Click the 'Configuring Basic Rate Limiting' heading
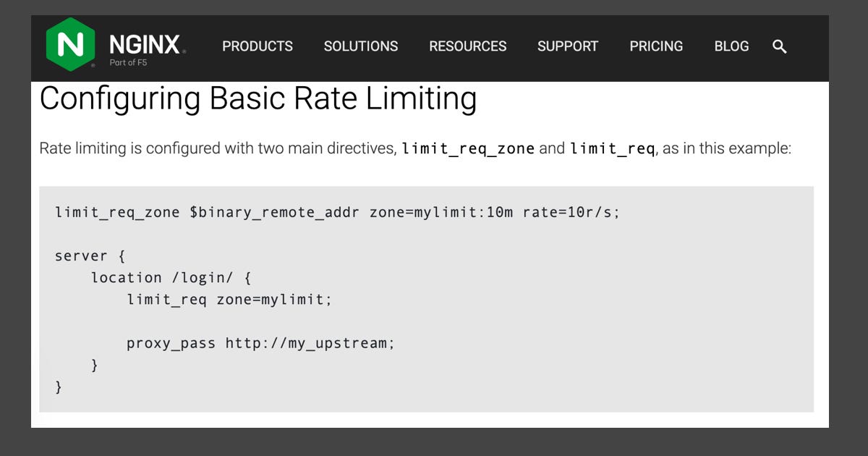The image size is (868, 456). [258, 99]
